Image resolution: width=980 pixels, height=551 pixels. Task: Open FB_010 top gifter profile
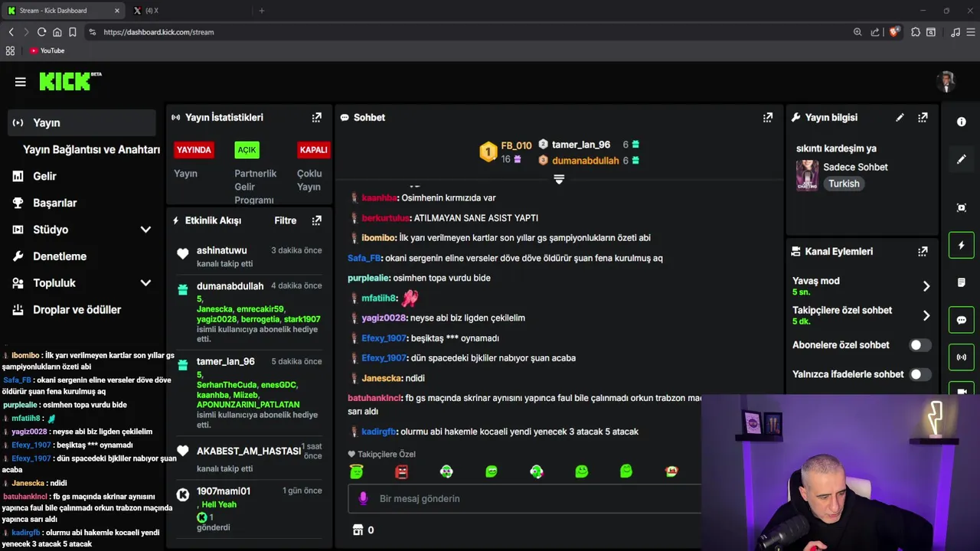pos(516,145)
